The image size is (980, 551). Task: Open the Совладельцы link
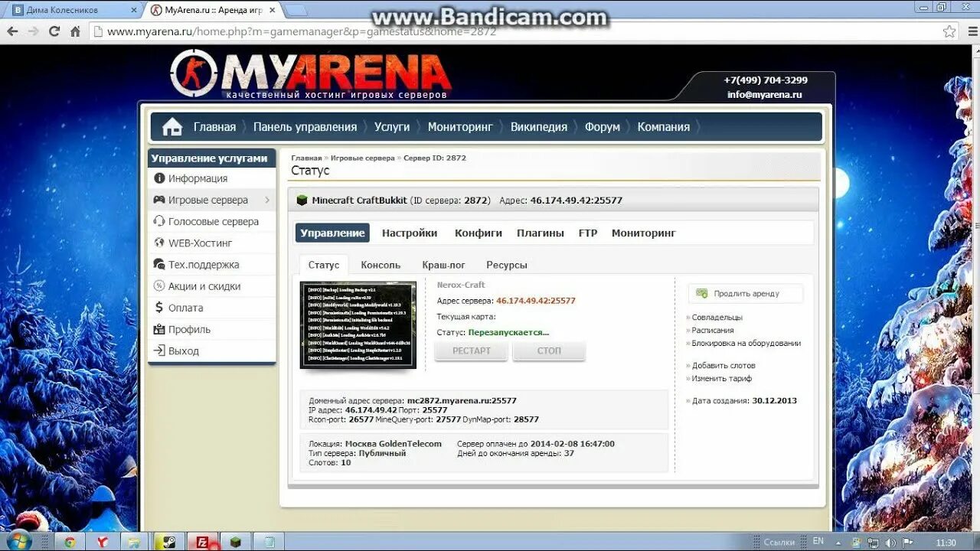[x=717, y=317]
